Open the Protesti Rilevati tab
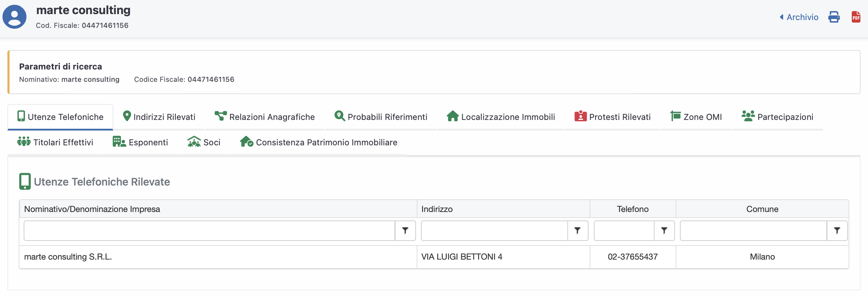Image resolution: width=868 pixels, height=297 pixels. [x=613, y=117]
